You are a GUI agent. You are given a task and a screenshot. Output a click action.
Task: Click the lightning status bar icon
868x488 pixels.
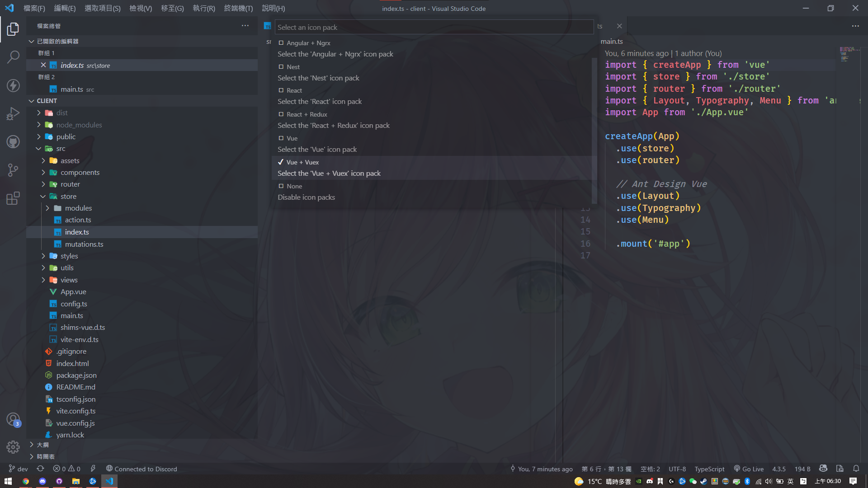click(x=93, y=469)
